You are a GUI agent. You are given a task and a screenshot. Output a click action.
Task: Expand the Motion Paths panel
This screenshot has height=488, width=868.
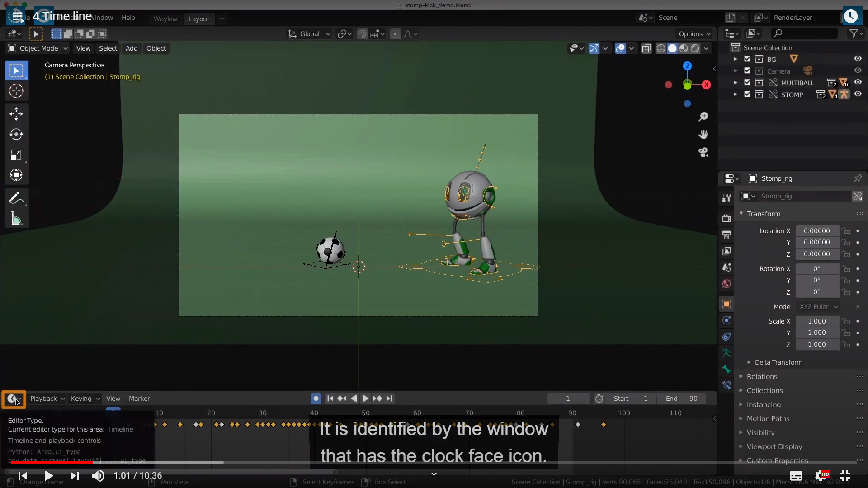click(768, 418)
